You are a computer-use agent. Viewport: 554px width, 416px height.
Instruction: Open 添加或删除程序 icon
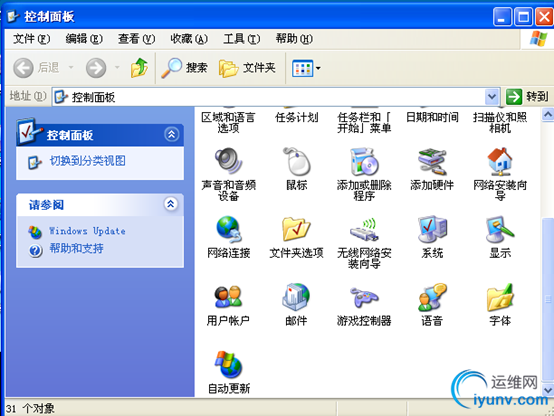(x=364, y=162)
